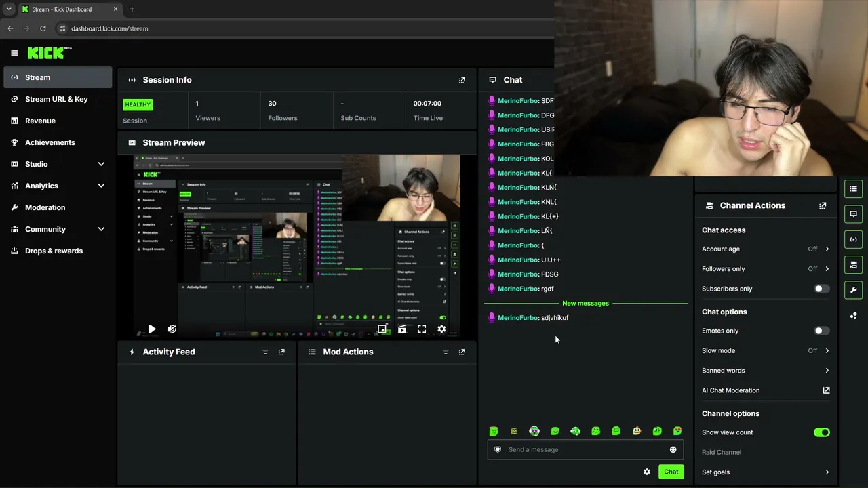Click the list icon in the right sidebar
This screenshot has width=868, height=488.
click(x=853, y=189)
